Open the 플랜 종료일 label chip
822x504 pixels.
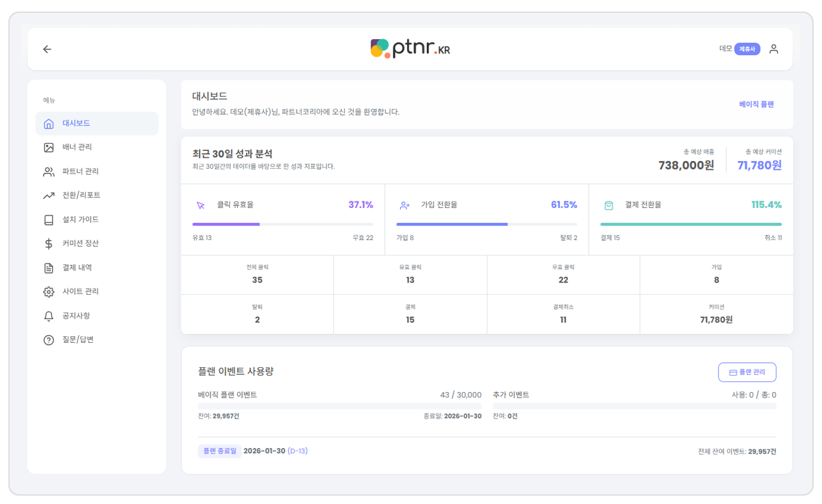point(219,451)
